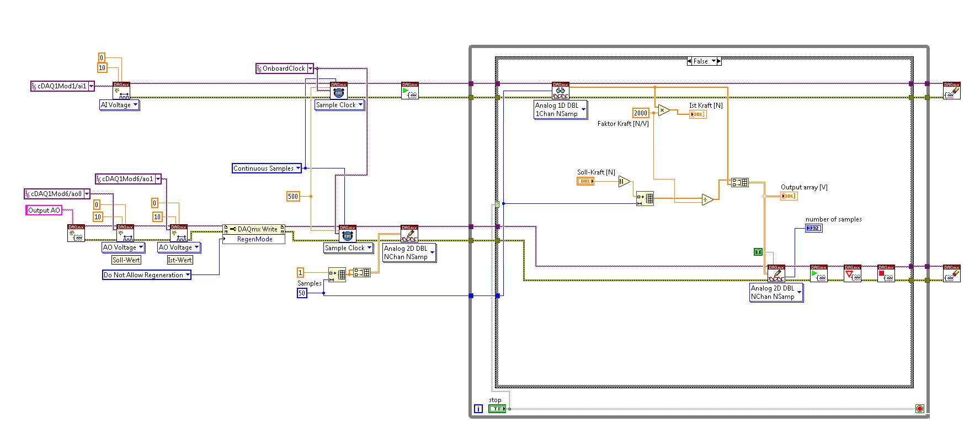Click the Samples constant 50

302,293
